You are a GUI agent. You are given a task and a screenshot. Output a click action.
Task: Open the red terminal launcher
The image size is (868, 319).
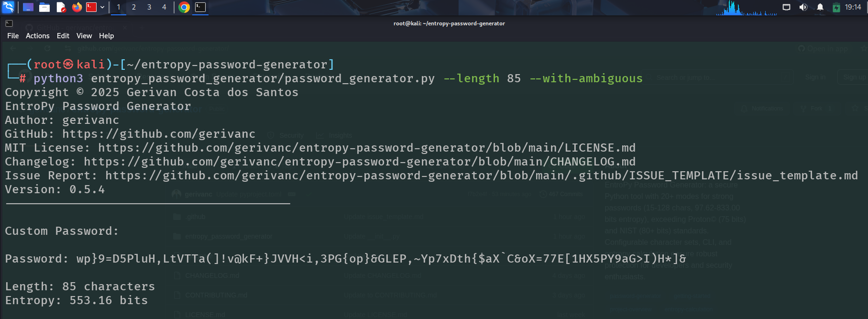(91, 7)
